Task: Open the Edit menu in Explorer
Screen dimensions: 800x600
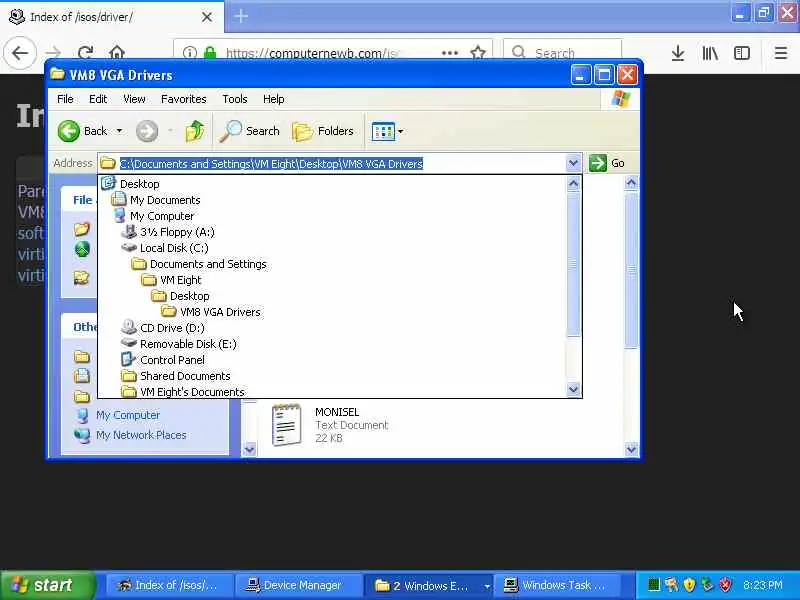Action: 98,99
